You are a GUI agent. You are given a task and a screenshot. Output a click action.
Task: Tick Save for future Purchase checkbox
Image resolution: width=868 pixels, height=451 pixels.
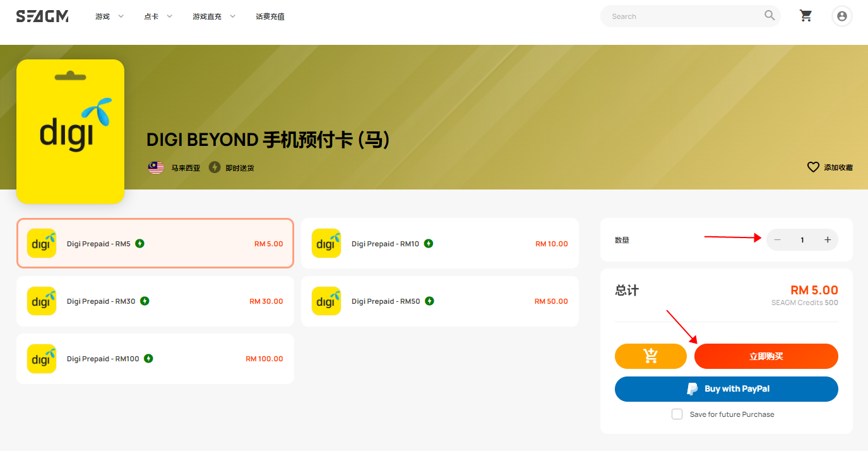[677, 414]
